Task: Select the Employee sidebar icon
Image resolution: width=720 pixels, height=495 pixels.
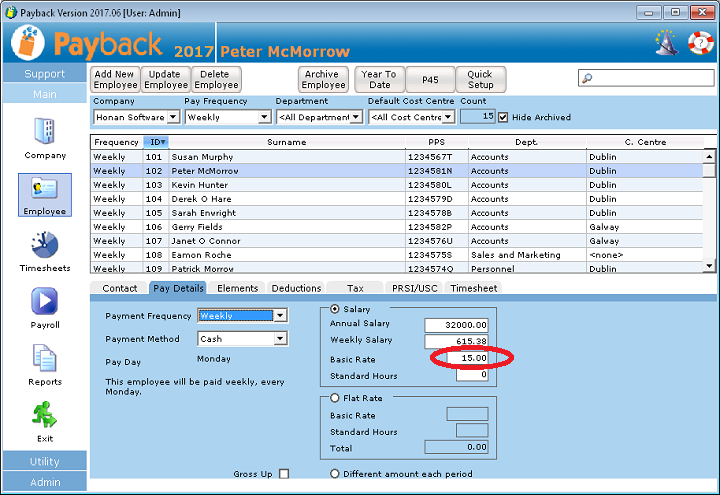Action: coord(45,190)
